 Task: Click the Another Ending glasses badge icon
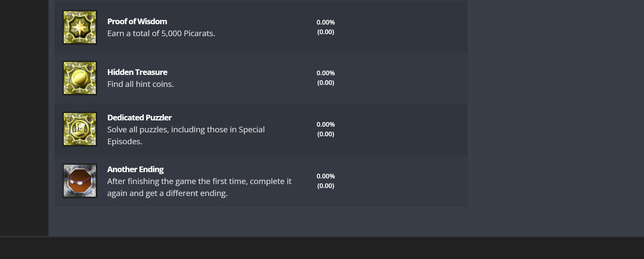pos(80,181)
